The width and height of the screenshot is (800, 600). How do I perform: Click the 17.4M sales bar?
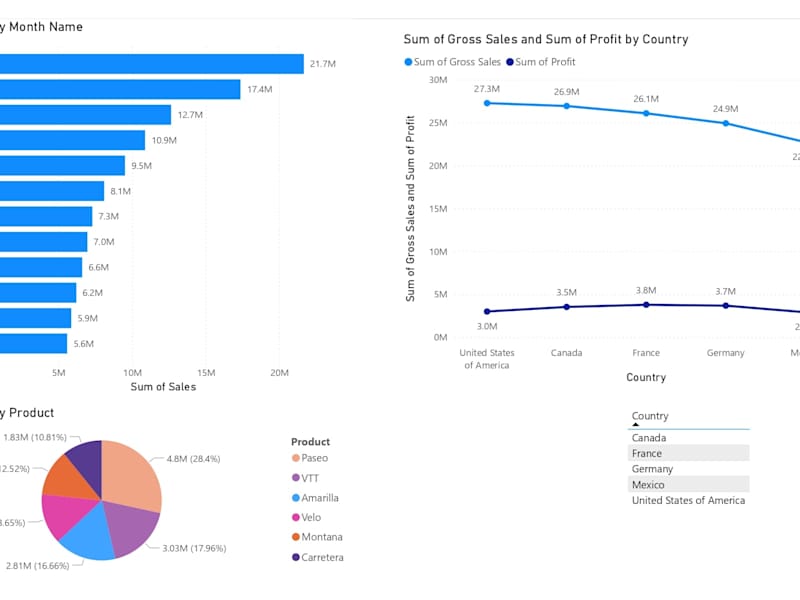(120, 89)
